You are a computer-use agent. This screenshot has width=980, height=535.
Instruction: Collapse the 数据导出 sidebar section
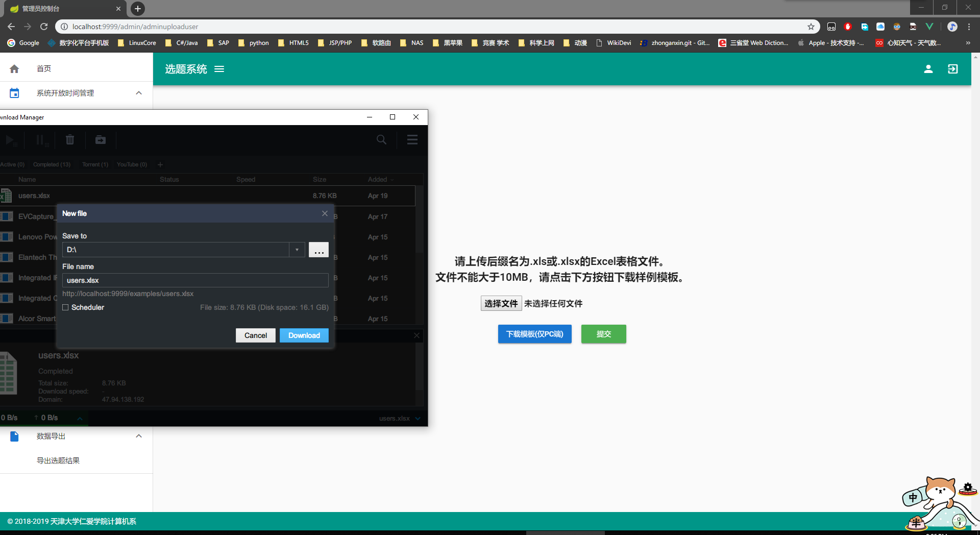(139, 436)
